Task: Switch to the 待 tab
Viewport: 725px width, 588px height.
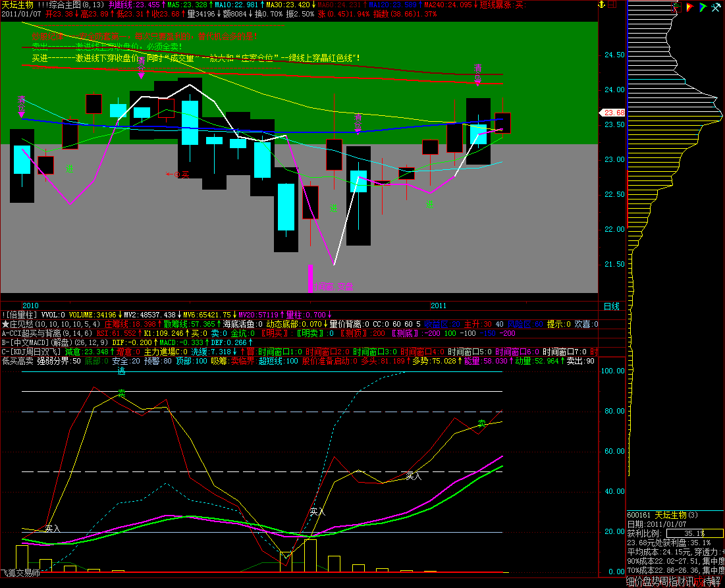Action: point(707,581)
